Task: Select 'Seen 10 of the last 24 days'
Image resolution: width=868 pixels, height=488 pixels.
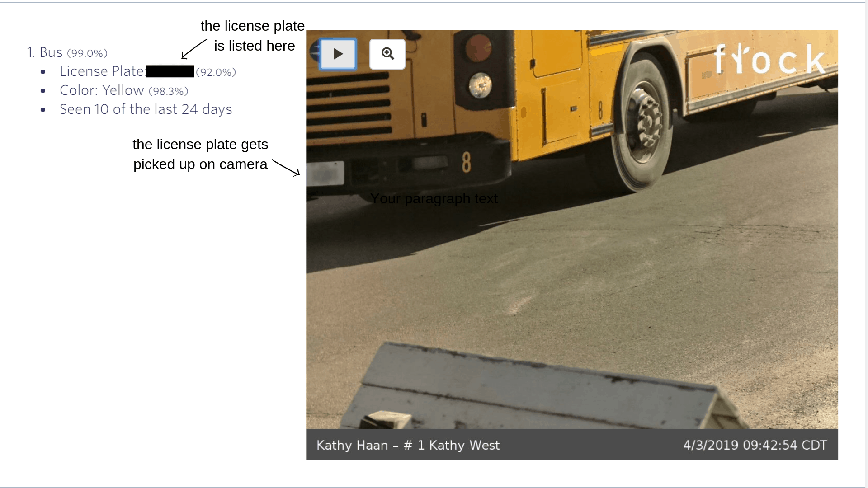Action: (x=146, y=109)
